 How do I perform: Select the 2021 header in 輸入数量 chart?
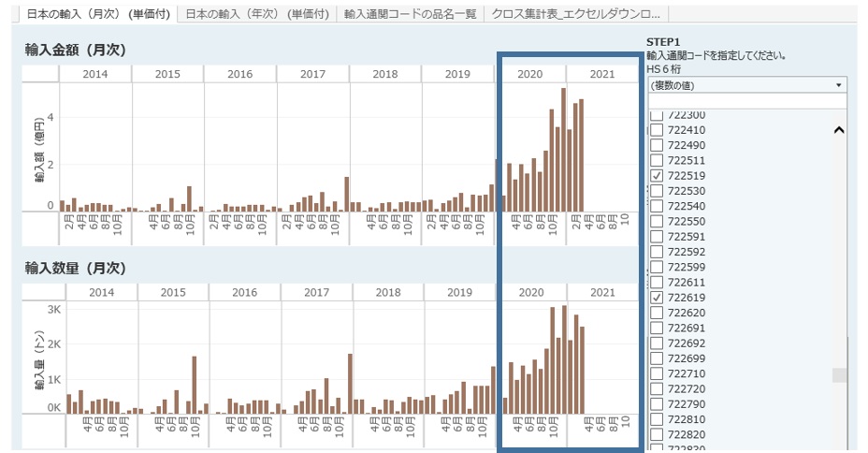tap(603, 292)
